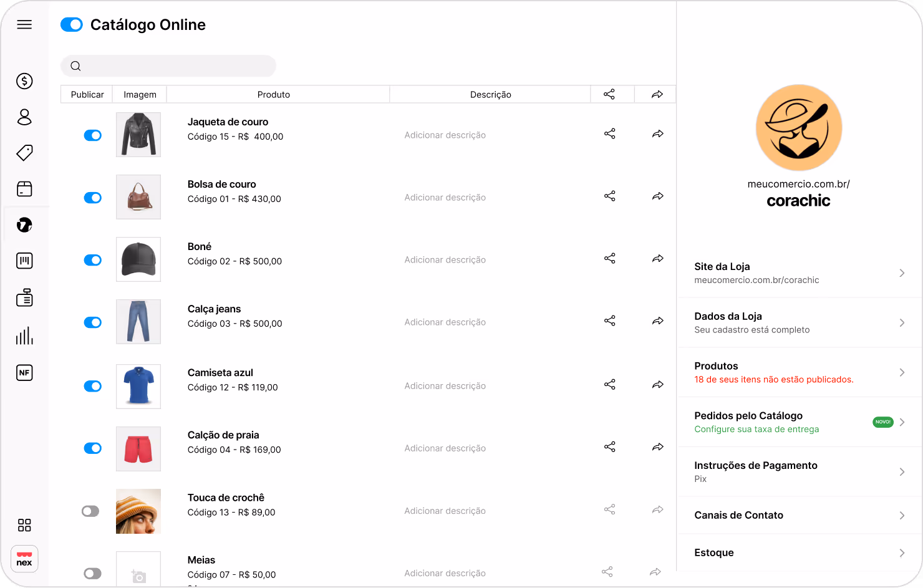Screen dimensions: 923x588
Task: Open the customers person icon
Action: (24, 117)
